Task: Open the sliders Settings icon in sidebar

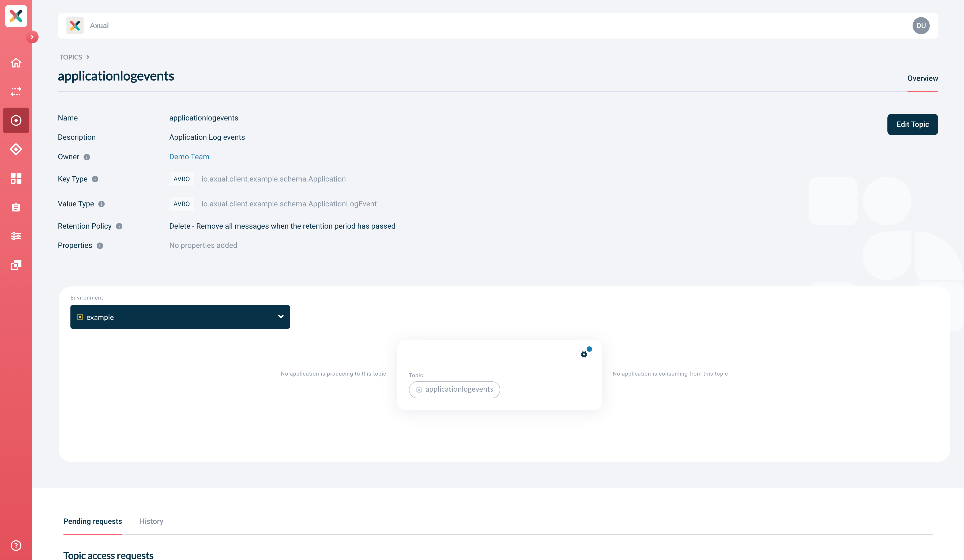Action: tap(16, 236)
